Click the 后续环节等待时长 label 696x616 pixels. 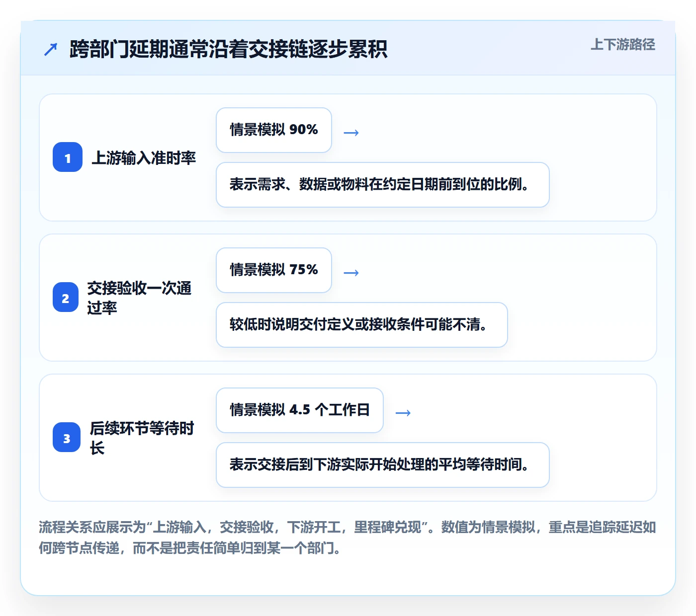coord(142,438)
